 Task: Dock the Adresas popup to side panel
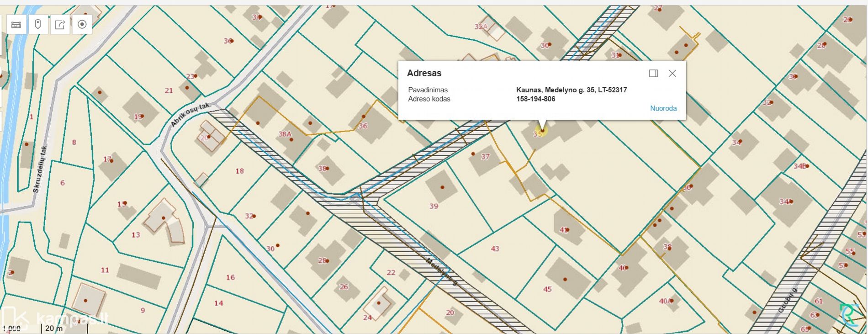[653, 74]
